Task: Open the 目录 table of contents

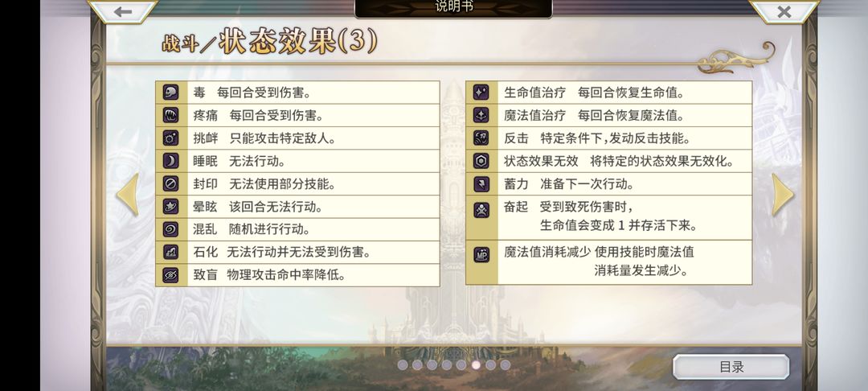Action: [731, 367]
